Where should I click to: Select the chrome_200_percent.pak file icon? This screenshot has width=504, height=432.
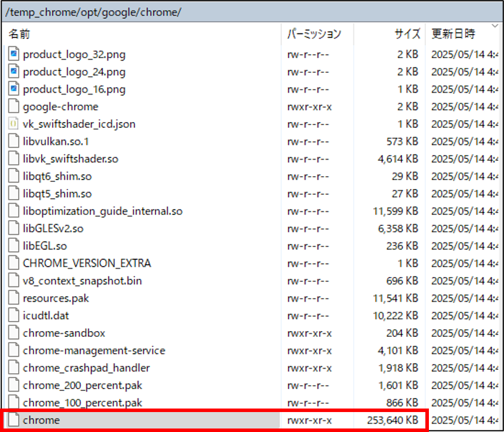13,385
